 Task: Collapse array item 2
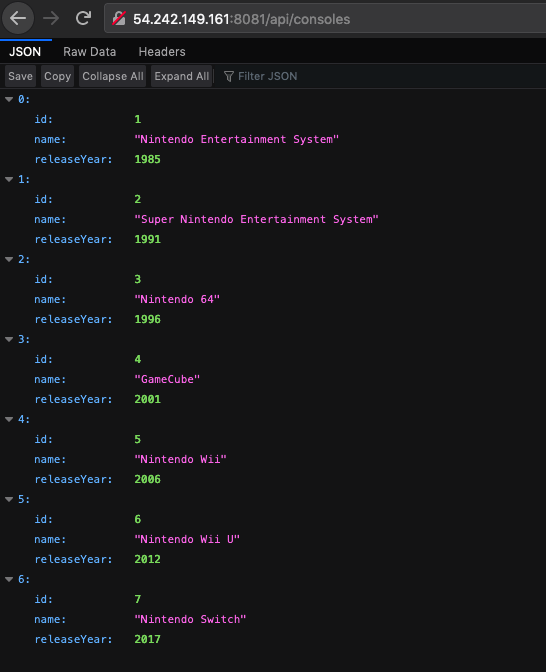pyautogui.click(x=9, y=259)
